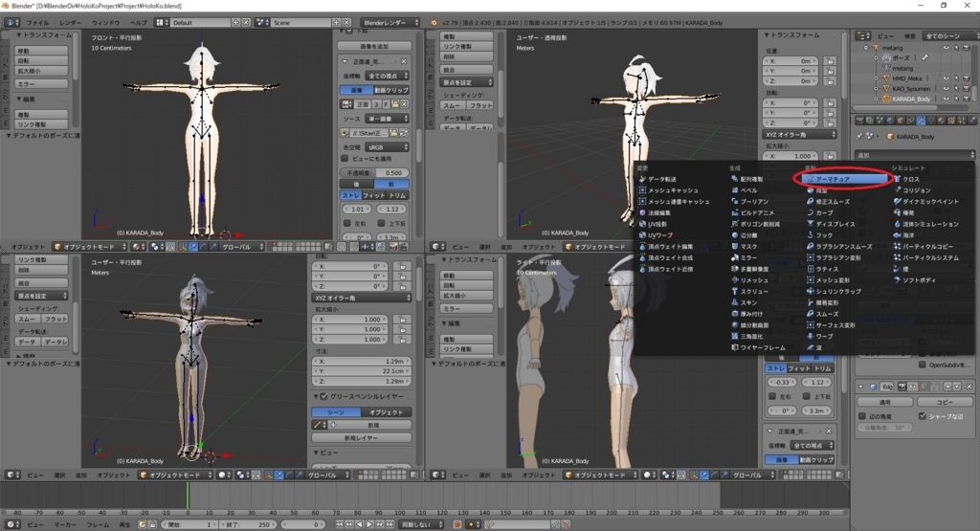
Task: Open the マーカー menu in timeline
Action: [x=64, y=524]
